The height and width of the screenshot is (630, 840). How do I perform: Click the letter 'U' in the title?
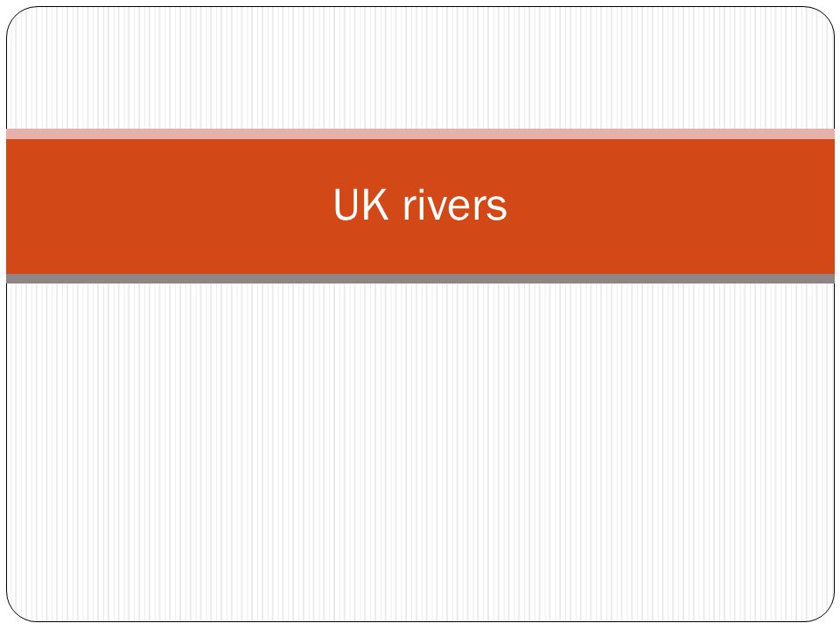coord(346,204)
